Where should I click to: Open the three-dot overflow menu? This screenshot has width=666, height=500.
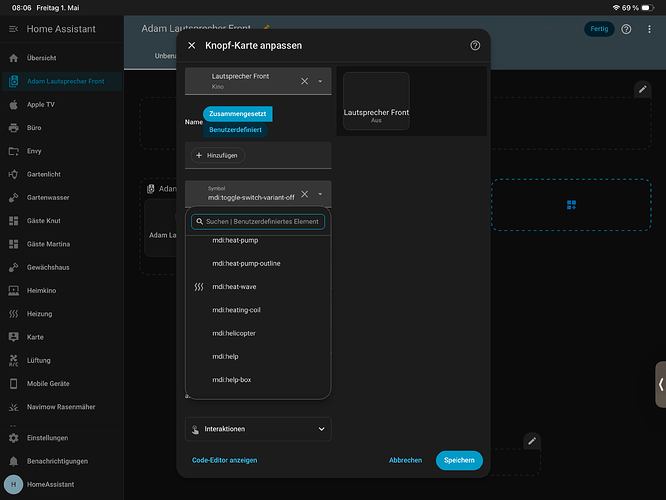click(649, 29)
